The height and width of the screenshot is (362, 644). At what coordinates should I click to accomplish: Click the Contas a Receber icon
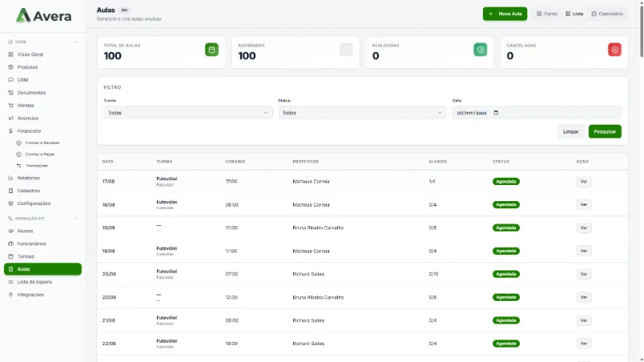[19, 143]
